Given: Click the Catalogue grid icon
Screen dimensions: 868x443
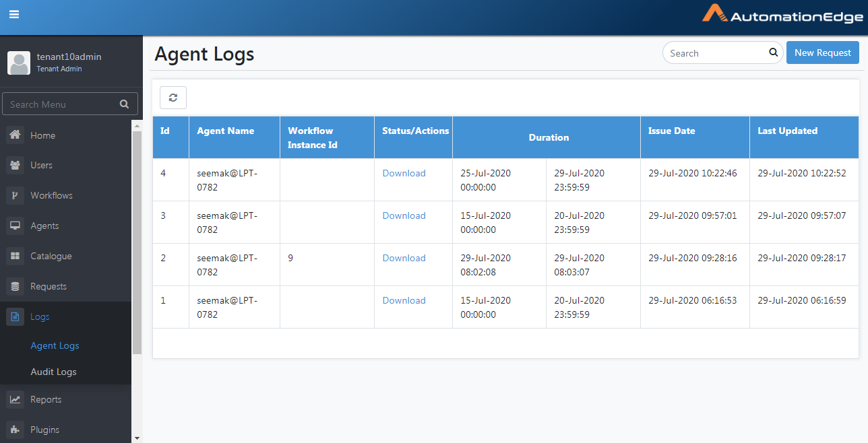Looking at the screenshot, I should pos(15,256).
